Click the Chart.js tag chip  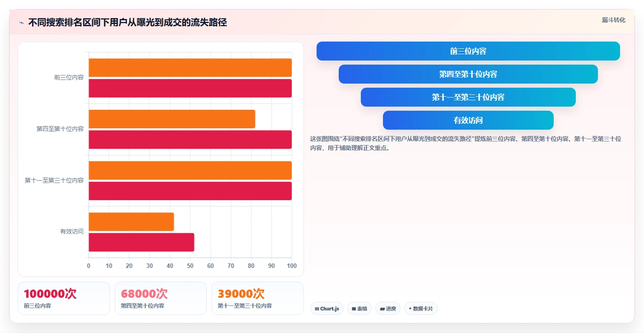click(x=327, y=309)
